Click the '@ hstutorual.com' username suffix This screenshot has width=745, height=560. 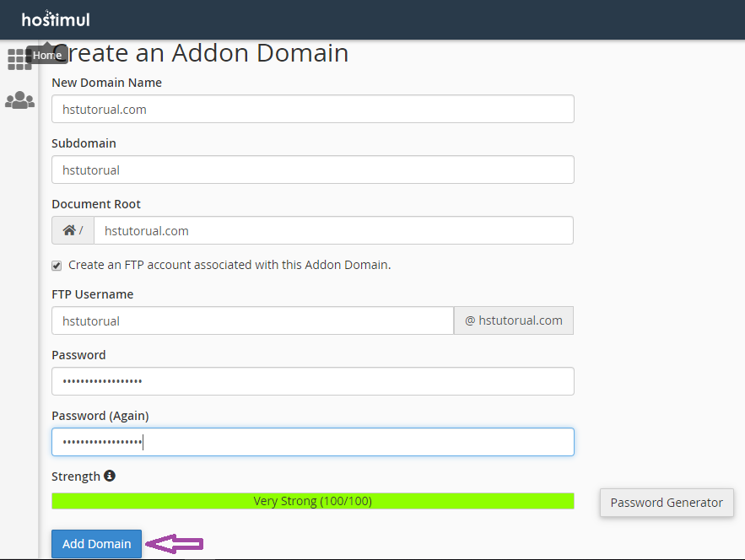tap(514, 320)
